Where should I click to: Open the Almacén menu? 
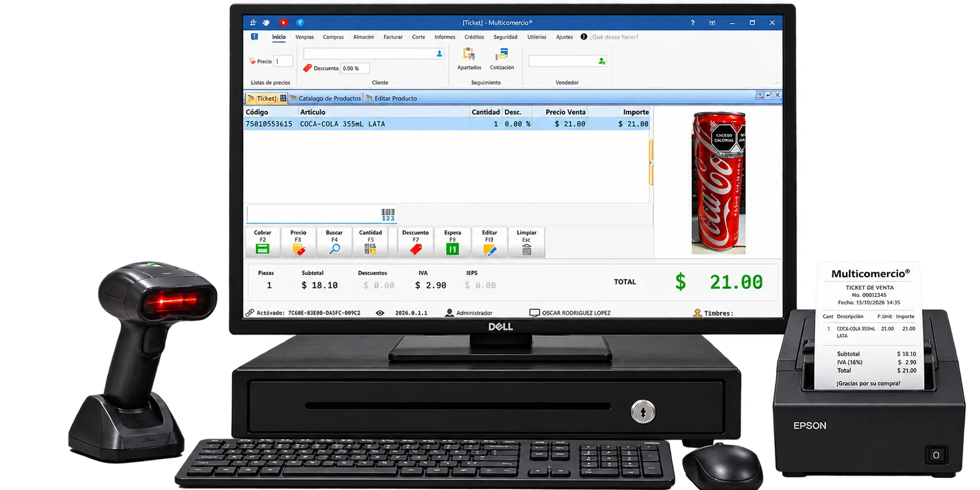363,37
